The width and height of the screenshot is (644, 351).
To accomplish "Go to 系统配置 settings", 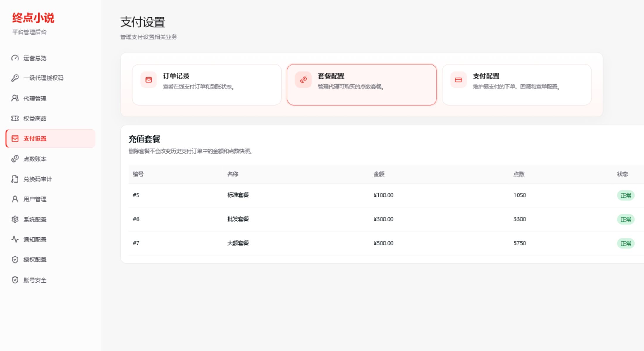I will coord(50,219).
